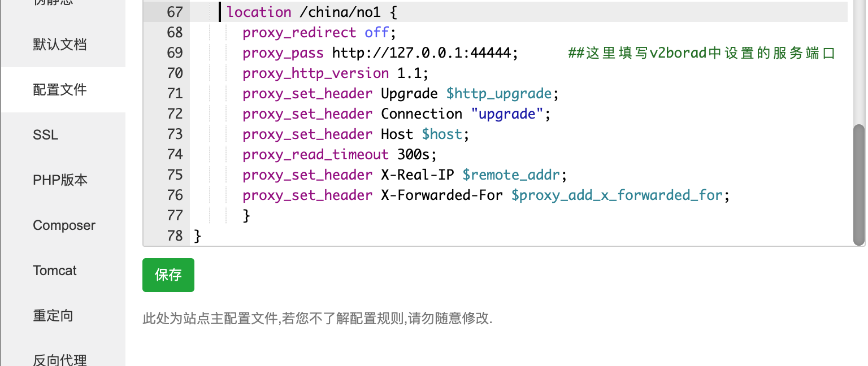The width and height of the screenshot is (868, 366).
Task: Click the editor vertical scrollbar thumb
Action: pos(859,185)
